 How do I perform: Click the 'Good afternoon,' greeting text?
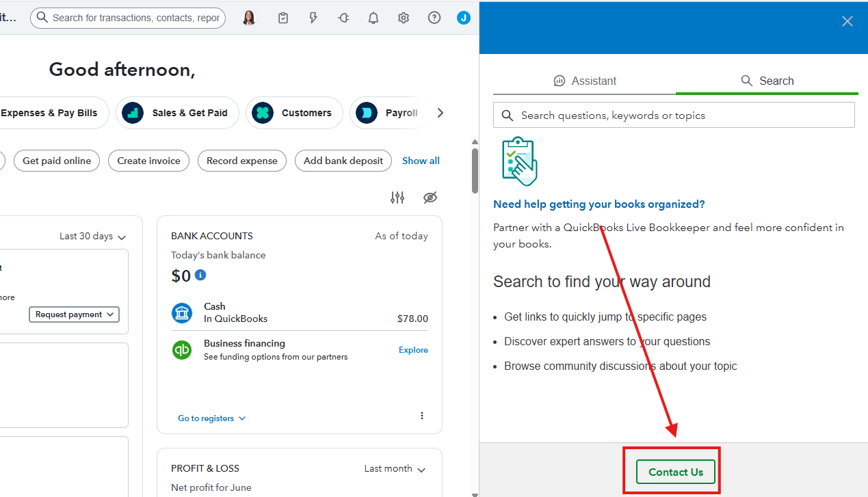click(122, 70)
